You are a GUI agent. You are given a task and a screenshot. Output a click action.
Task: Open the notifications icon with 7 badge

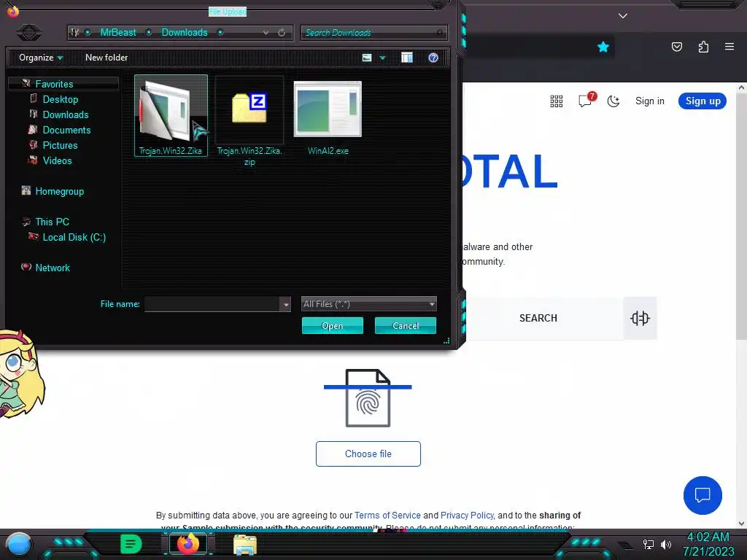point(586,100)
